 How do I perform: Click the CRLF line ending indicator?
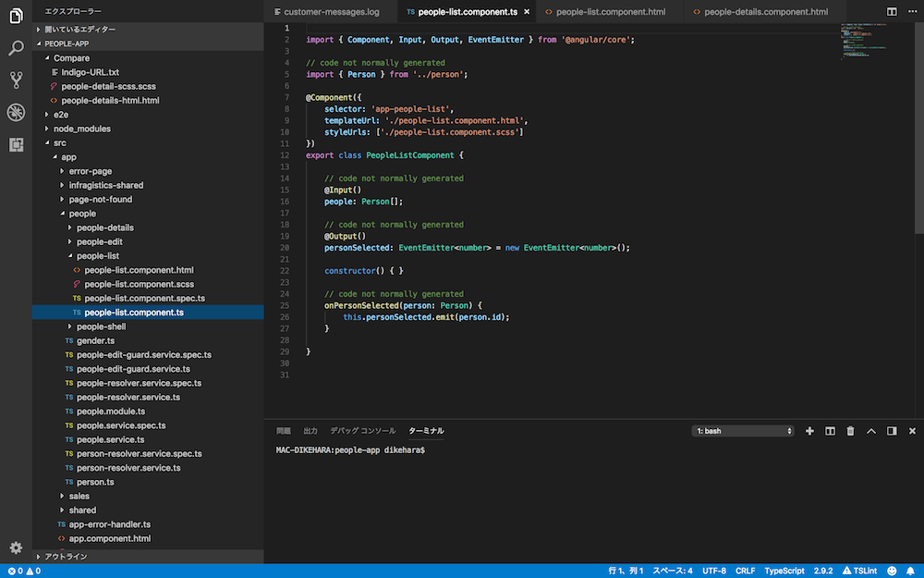[x=745, y=571]
